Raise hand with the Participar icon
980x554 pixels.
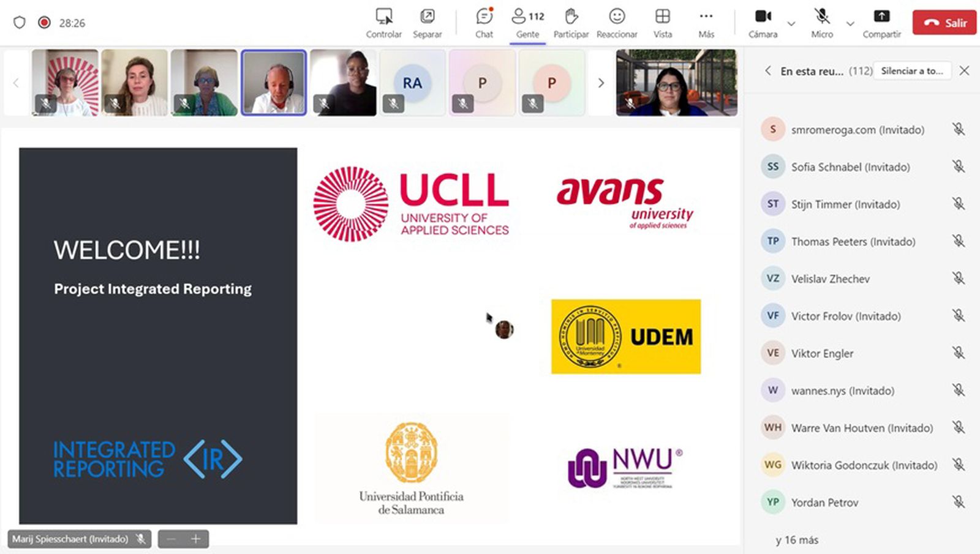tap(571, 17)
